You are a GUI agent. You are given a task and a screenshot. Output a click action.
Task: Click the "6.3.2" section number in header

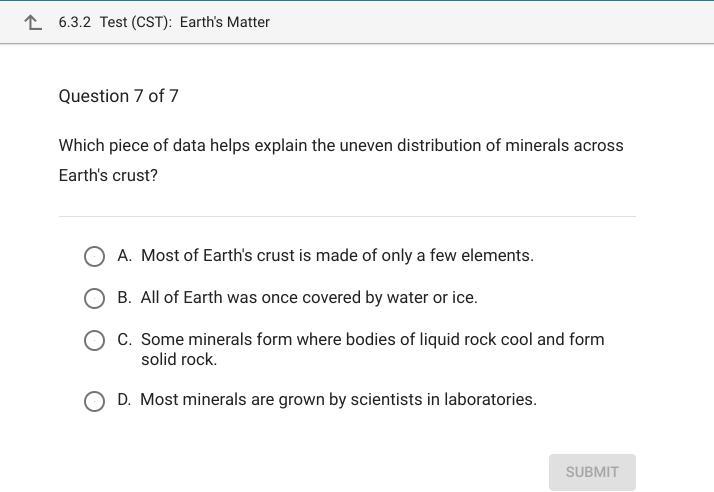coord(75,22)
